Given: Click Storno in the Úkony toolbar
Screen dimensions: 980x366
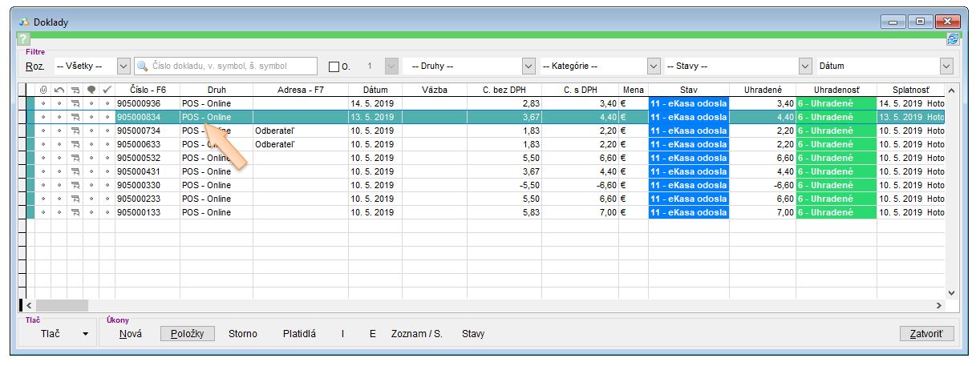Looking at the screenshot, I should [x=244, y=334].
